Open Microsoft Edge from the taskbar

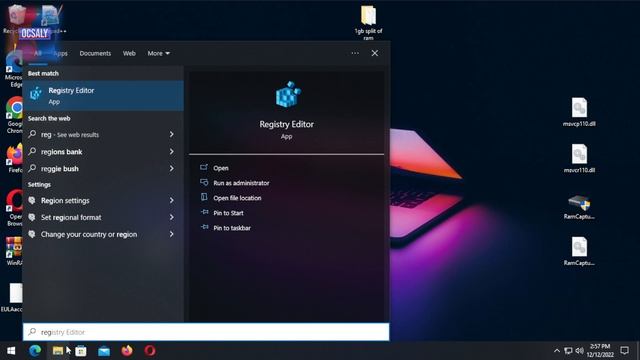click(x=35, y=351)
